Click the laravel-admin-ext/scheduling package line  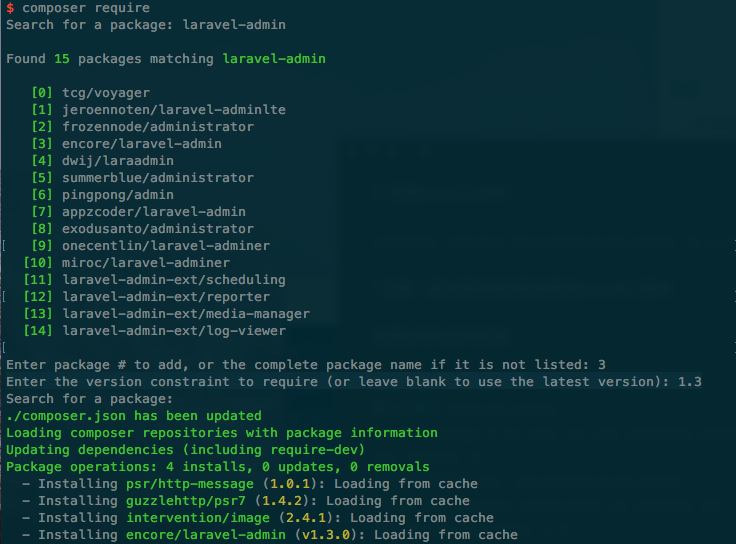(174, 280)
